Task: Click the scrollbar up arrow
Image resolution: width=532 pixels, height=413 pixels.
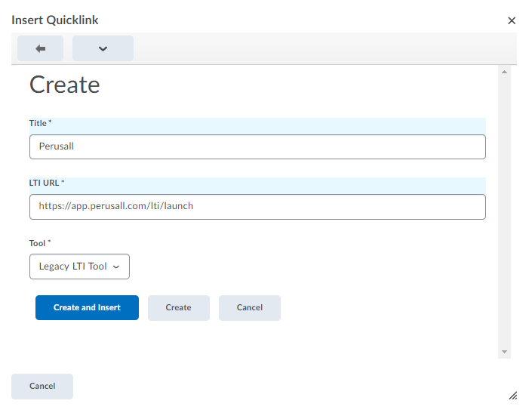Action: click(x=505, y=72)
